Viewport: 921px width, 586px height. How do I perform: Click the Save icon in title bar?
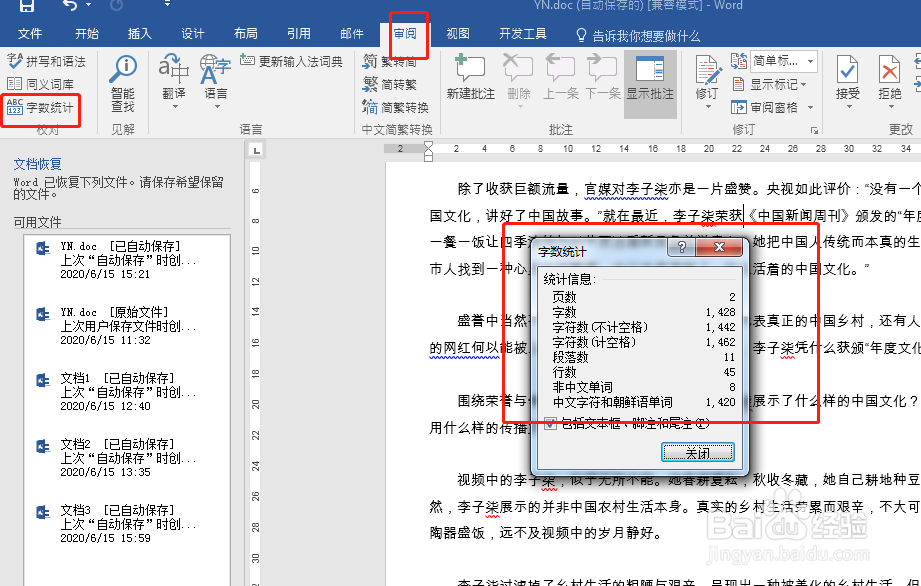point(26,6)
